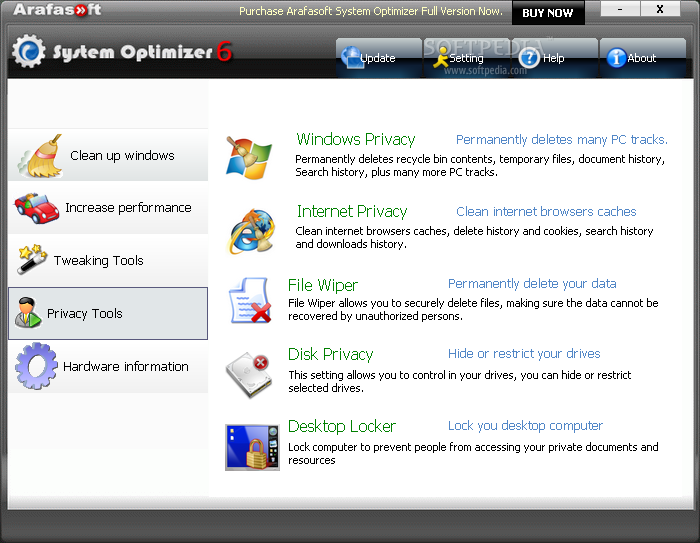The image size is (700, 543).
Task: Select the Clean up windows menu item
Action: 108,155
